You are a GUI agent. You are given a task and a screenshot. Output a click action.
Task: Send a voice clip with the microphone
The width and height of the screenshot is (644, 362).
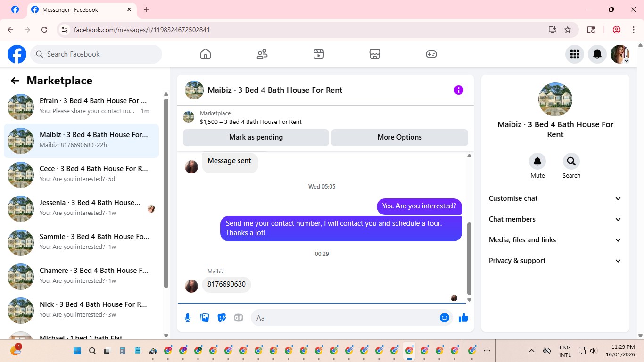tap(188, 318)
